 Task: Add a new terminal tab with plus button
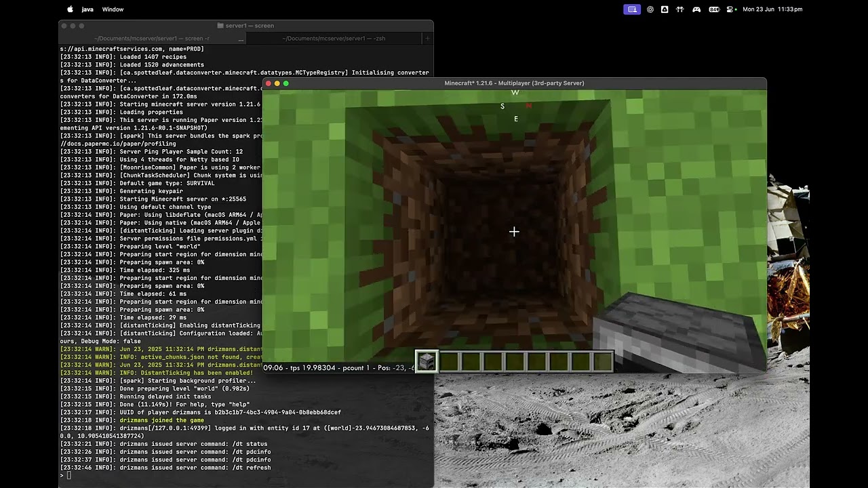[427, 39]
